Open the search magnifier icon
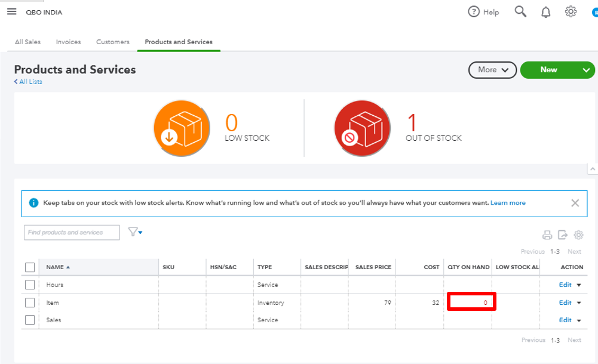Image resolution: width=598 pixels, height=364 pixels. 520,12
